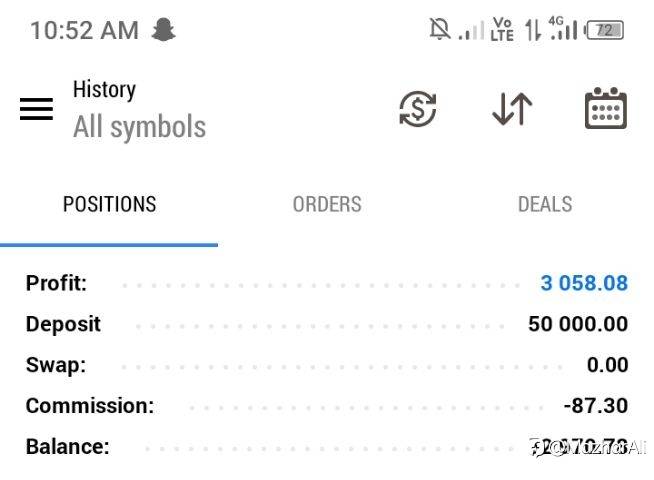Switch to the ORDERS tab
The image size is (654, 480).
[x=327, y=204]
